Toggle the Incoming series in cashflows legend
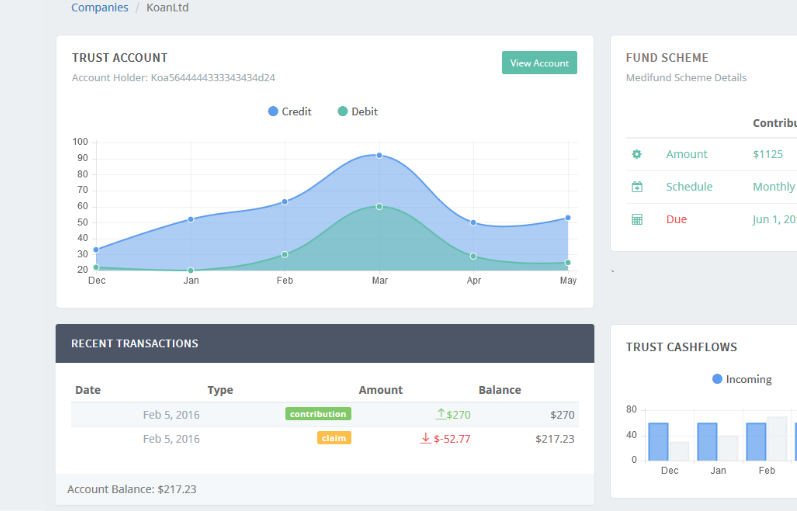The image size is (797, 511). pos(741,379)
